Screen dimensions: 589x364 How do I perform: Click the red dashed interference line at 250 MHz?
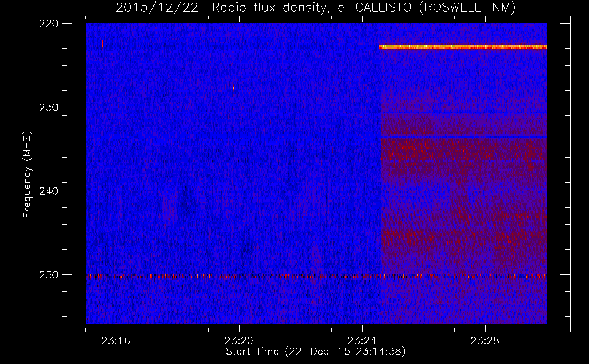coord(316,276)
